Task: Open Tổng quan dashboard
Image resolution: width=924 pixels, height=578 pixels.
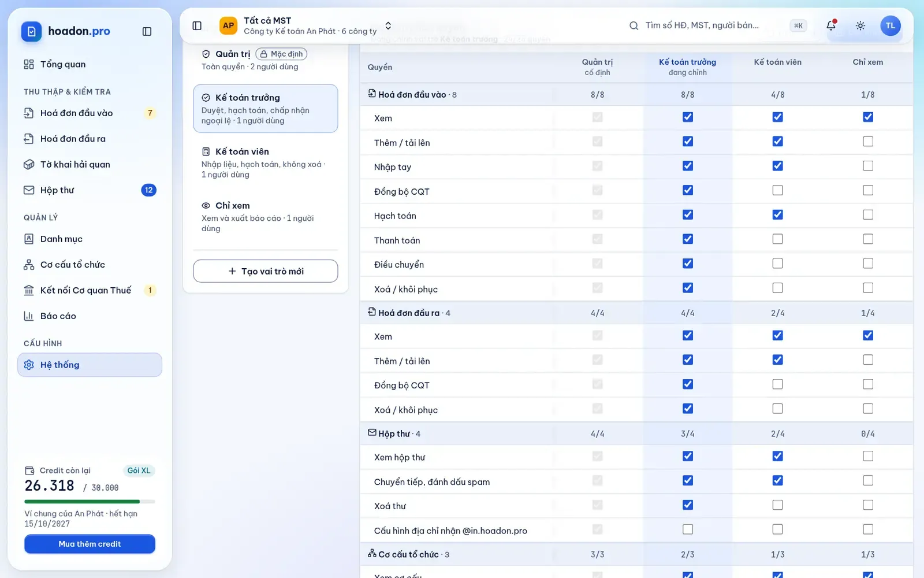Action: coord(90,64)
